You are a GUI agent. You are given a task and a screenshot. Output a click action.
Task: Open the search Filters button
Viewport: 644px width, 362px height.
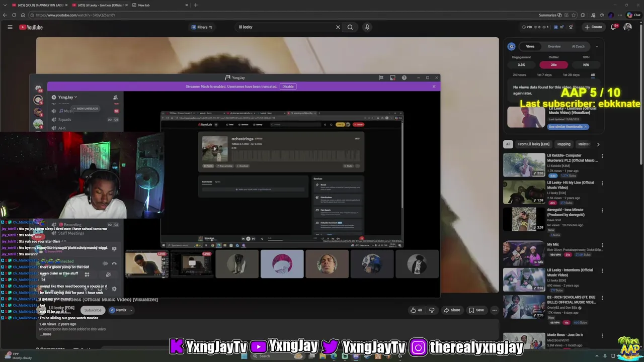click(202, 27)
